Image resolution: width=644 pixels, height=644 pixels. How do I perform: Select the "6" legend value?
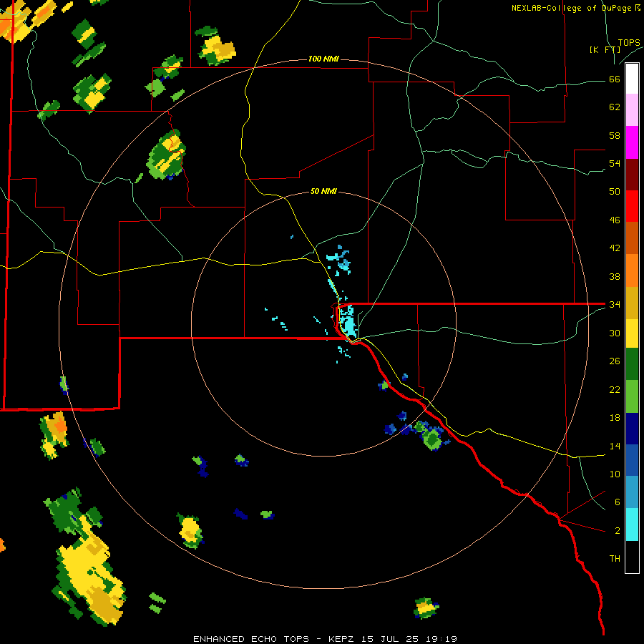click(618, 502)
